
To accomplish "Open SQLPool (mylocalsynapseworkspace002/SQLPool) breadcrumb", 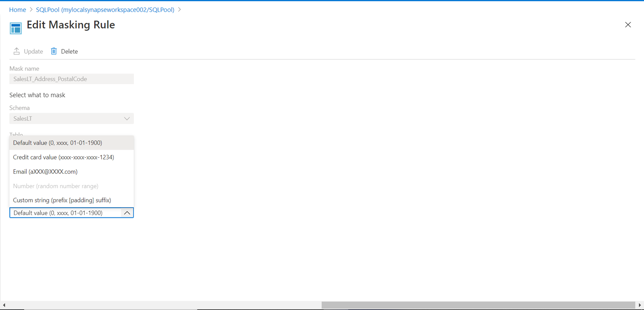I will 105,10.
